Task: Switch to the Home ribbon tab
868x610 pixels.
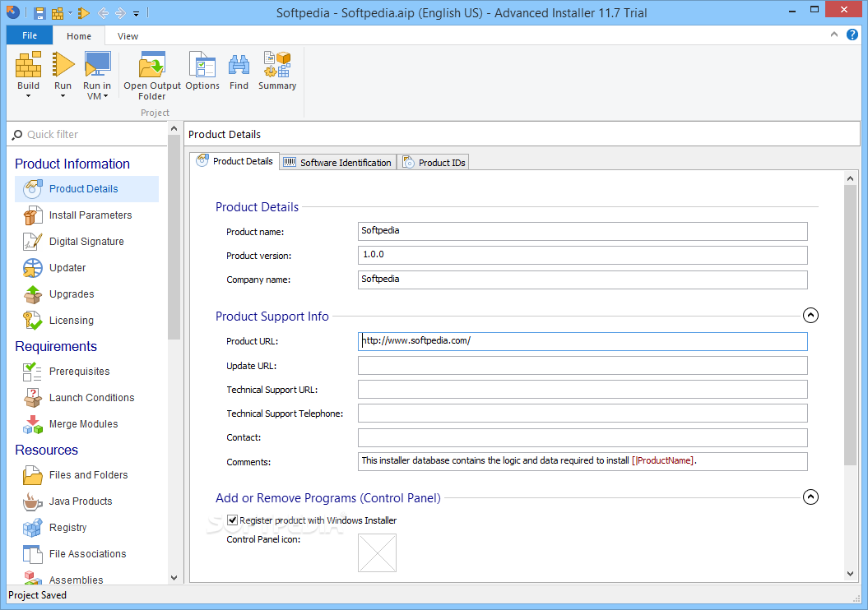Action: pos(79,36)
